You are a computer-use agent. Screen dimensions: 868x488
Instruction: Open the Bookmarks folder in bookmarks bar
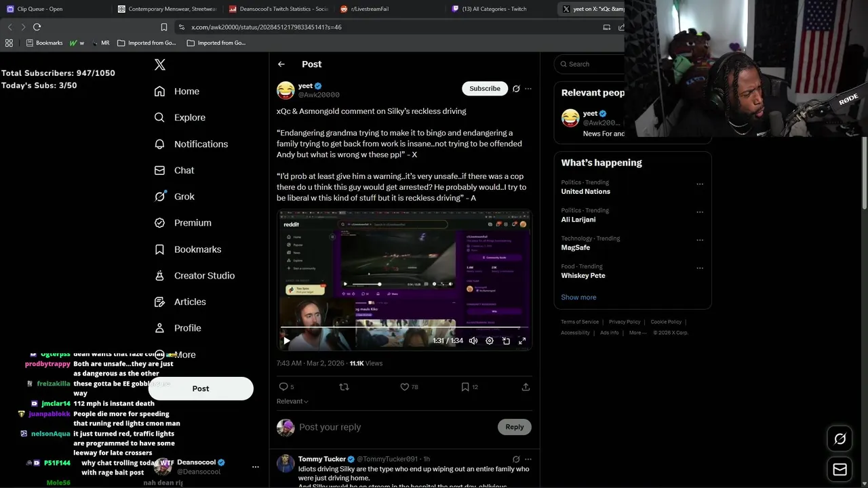tap(45, 43)
